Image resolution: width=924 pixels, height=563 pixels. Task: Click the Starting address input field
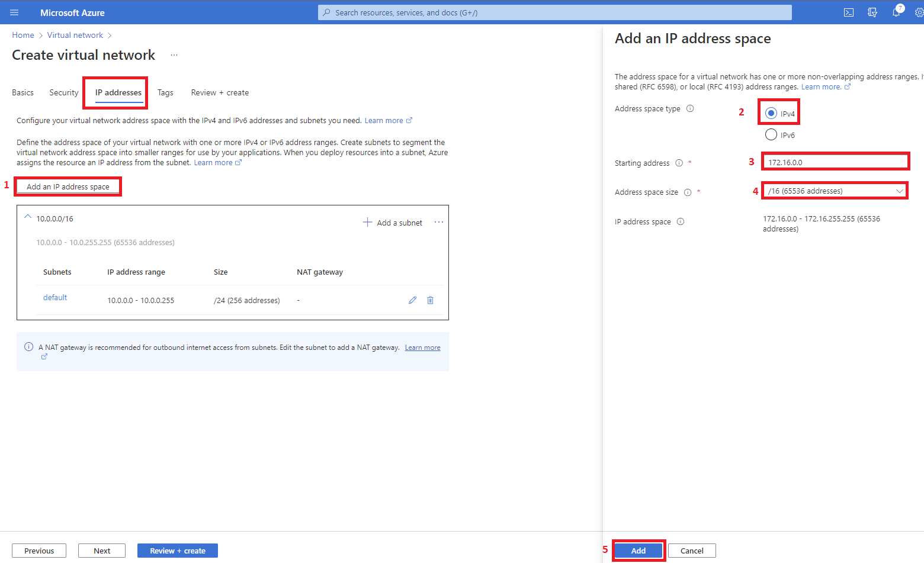point(835,162)
